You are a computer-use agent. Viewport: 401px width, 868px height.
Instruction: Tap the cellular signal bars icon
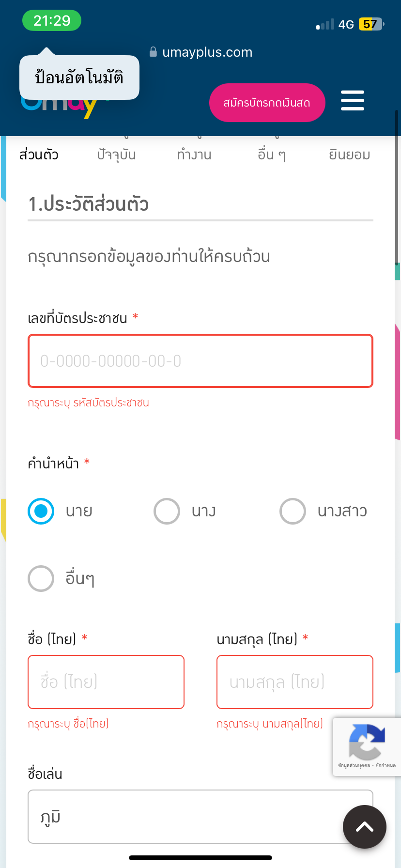[325, 24]
